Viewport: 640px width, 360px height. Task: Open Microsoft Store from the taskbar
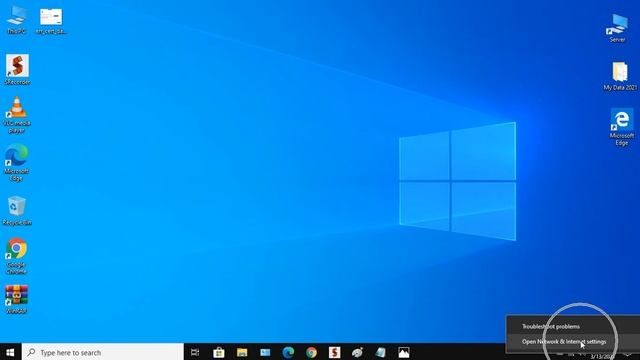(x=219, y=352)
